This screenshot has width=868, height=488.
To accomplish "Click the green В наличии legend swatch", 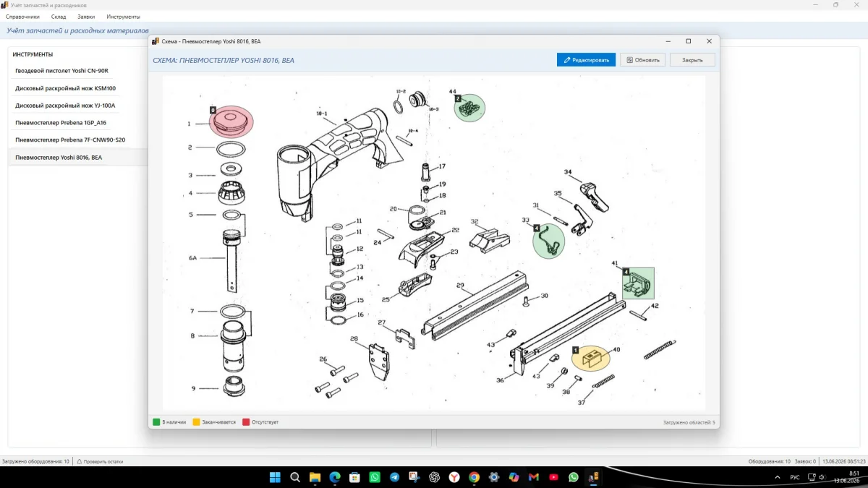I will pyautogui.click(x=156, y=422).
